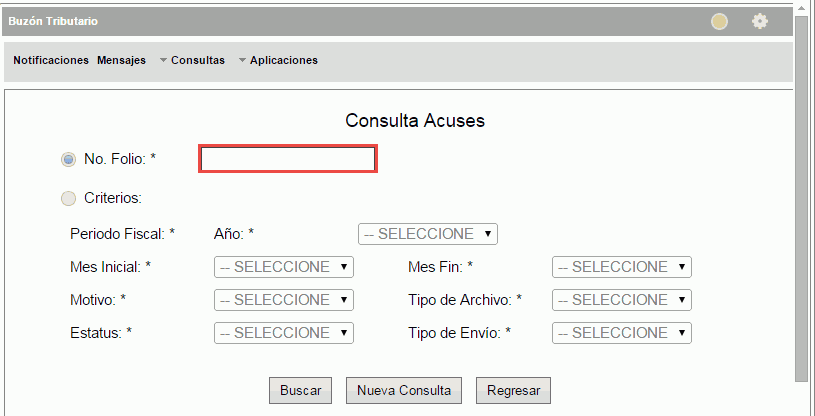Expand the Mes Fin dropdown
Image resolution: width=815 pixels, height=416 pixels.
(621, 267)
